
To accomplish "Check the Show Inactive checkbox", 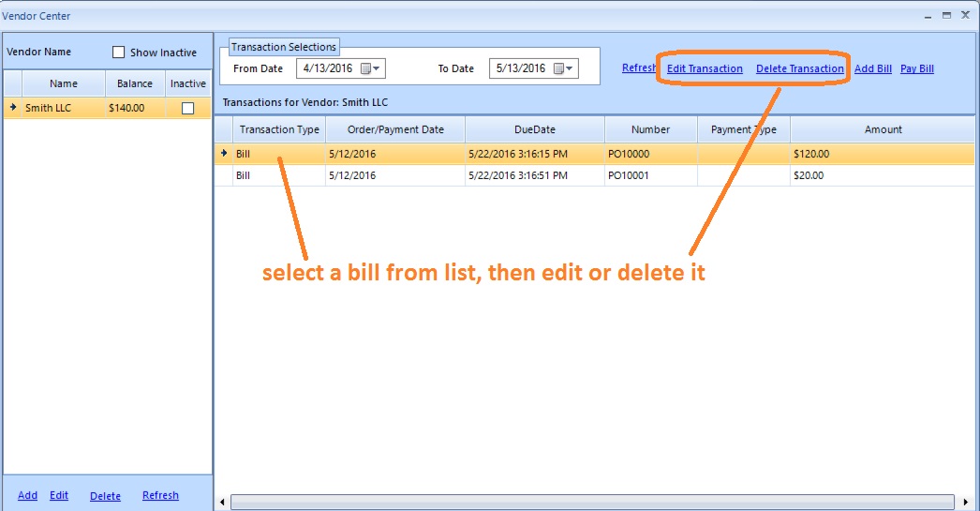I will coord(119,53).
